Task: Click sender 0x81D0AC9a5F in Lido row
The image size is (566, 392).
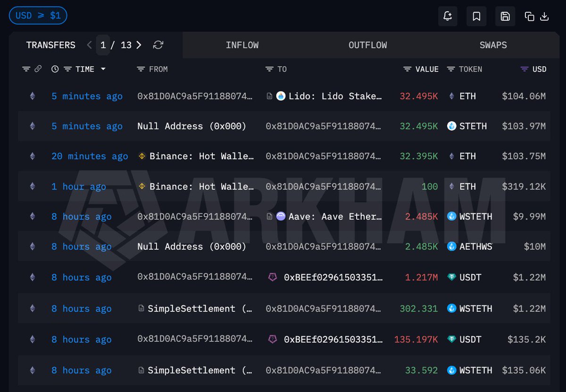Action: click(195, 96)
